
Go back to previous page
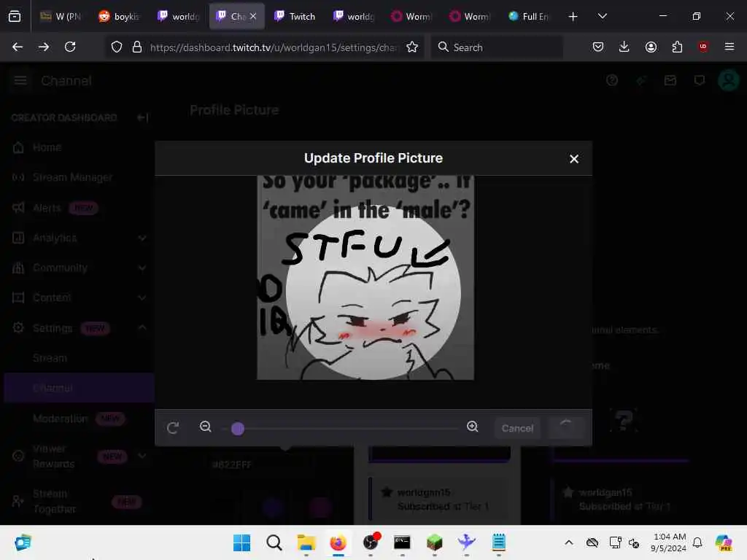[18, 47]
